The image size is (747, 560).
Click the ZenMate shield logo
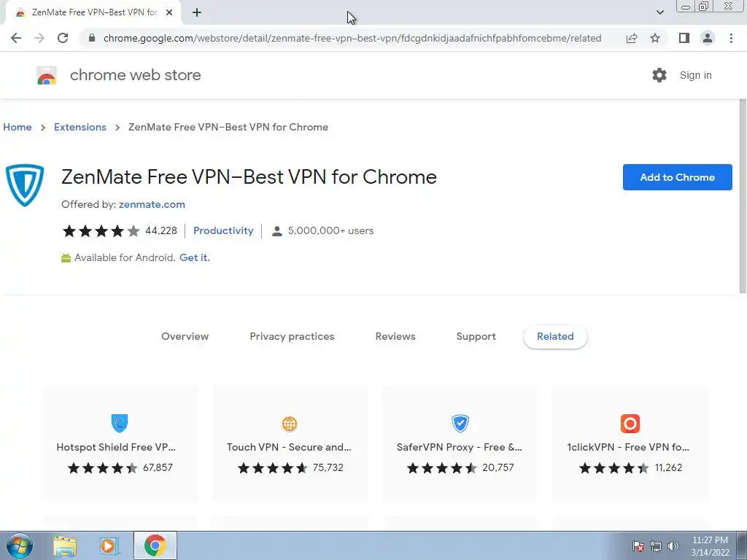(x=25, y=185)
